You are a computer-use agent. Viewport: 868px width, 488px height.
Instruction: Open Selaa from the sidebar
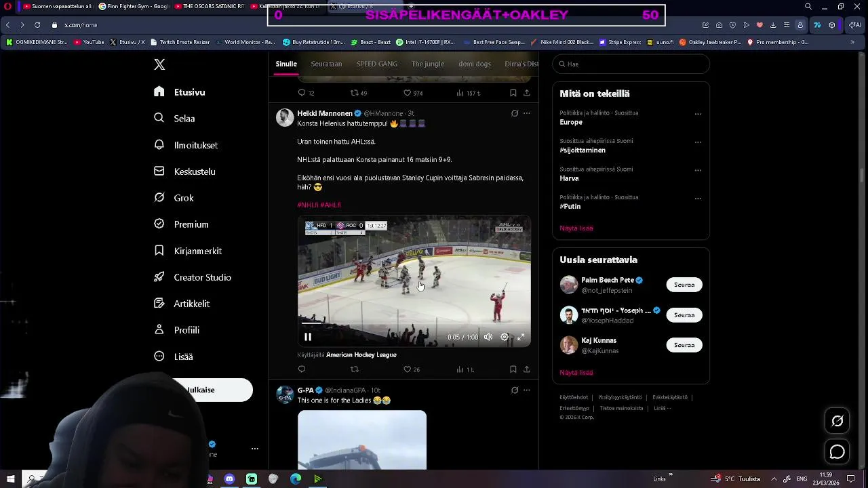click(175, 119)
